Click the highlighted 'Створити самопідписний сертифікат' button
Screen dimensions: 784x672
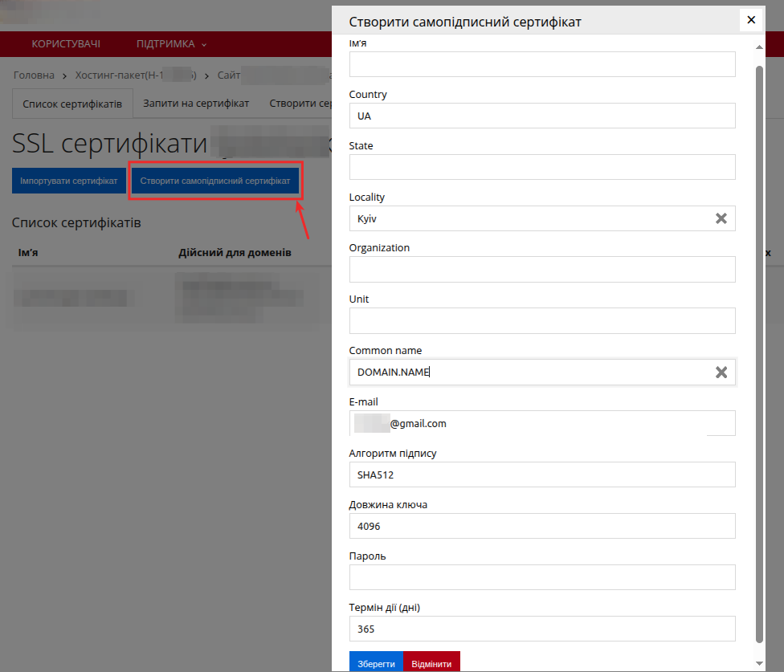pos(215,180)
